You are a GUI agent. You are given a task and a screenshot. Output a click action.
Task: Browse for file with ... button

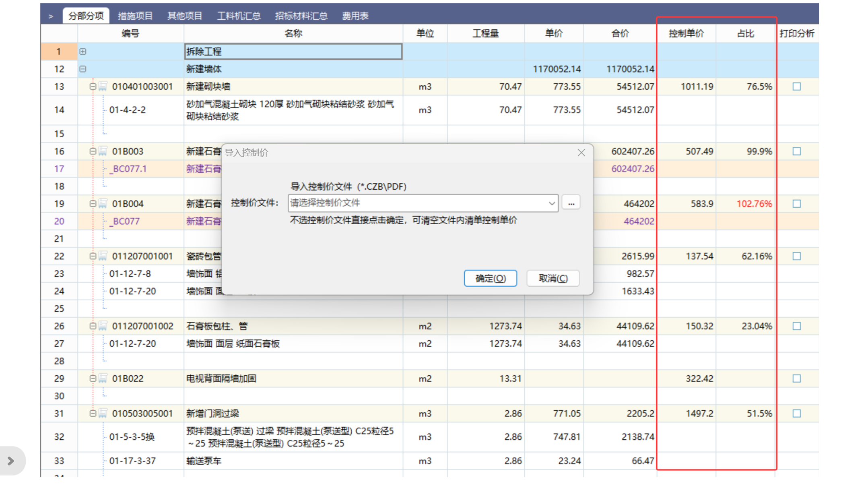click(x=571, y=203)
